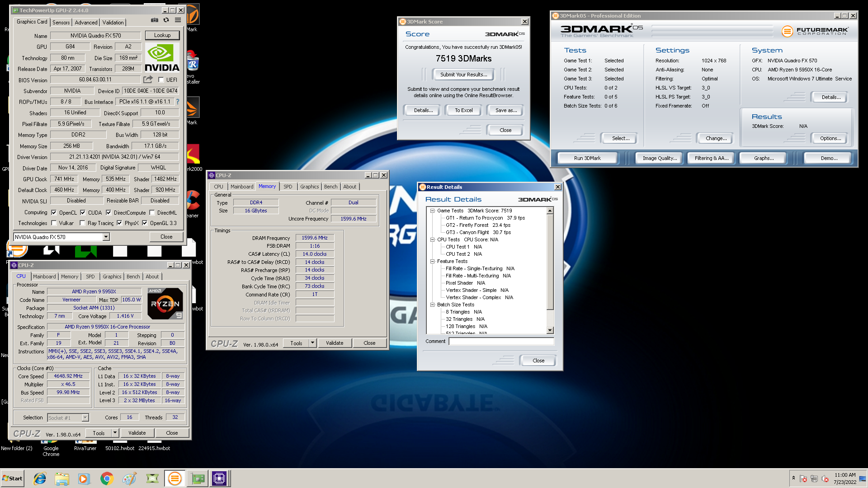Click the Filtering & AA button

(712, 158)
